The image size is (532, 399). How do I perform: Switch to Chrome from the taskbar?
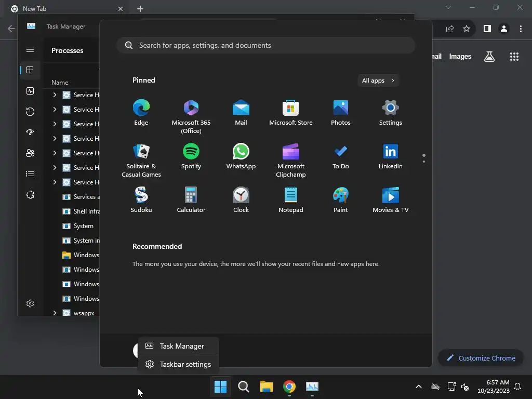coord(289,387)
